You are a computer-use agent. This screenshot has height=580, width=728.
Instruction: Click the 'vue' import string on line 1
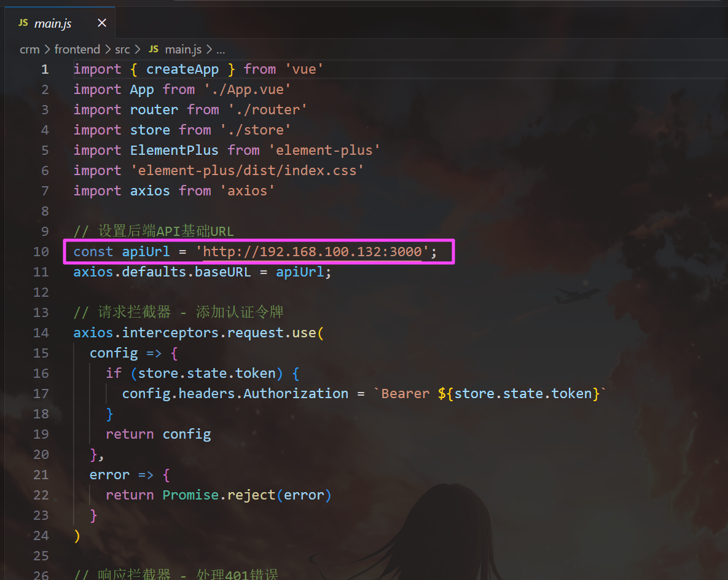304,69
